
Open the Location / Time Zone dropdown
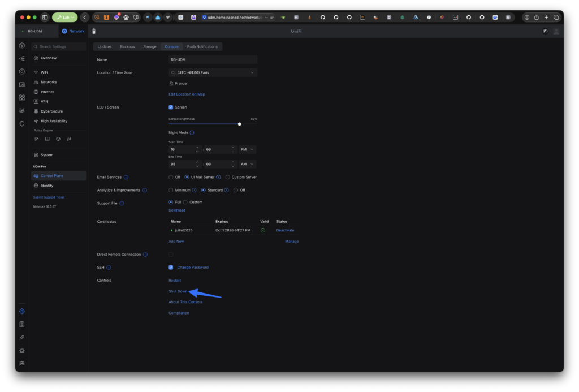213,73
